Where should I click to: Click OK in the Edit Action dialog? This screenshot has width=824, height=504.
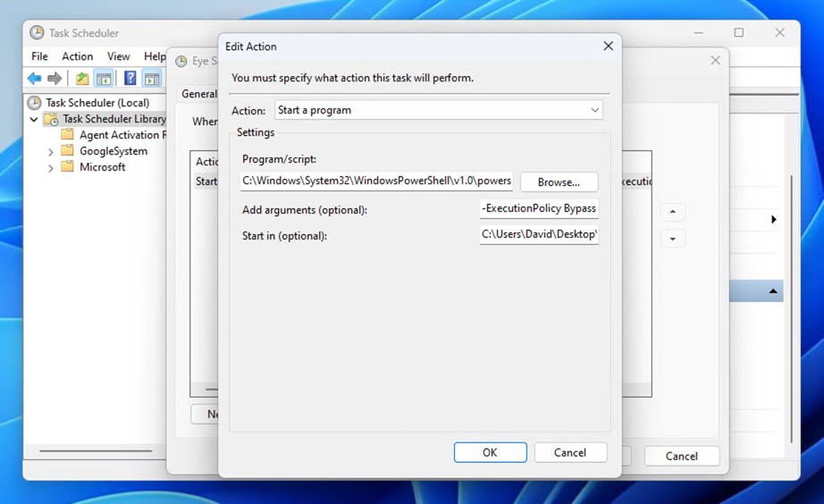(491, 452)
